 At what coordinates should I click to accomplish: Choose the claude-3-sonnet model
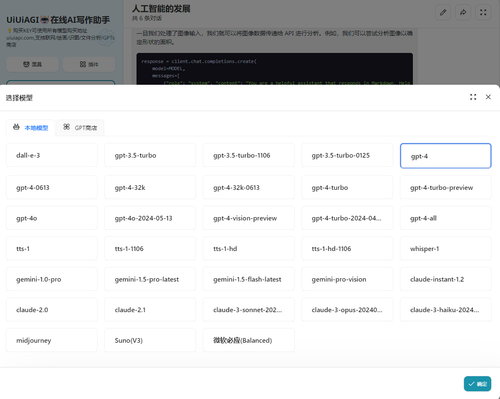tap(249, 310)
